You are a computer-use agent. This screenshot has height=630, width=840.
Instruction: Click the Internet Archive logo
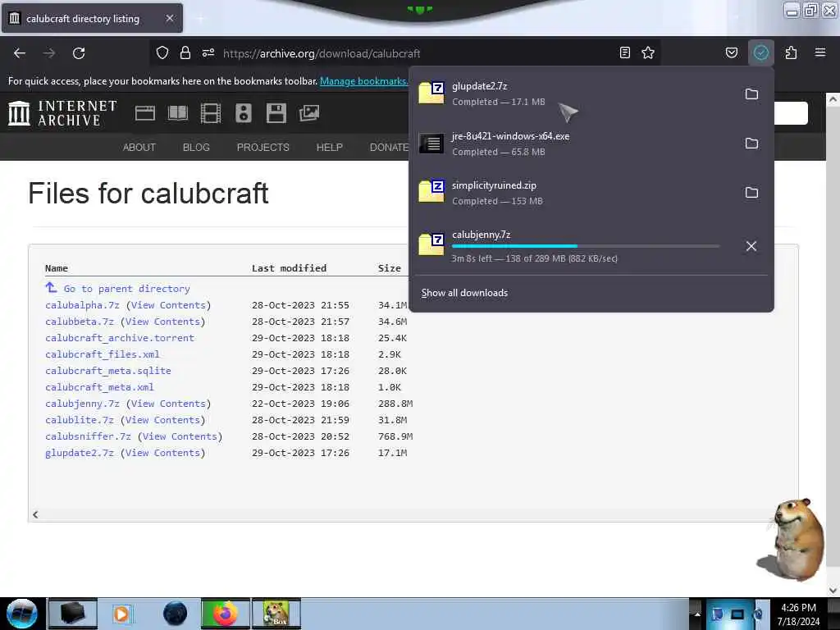coord(62,113)
